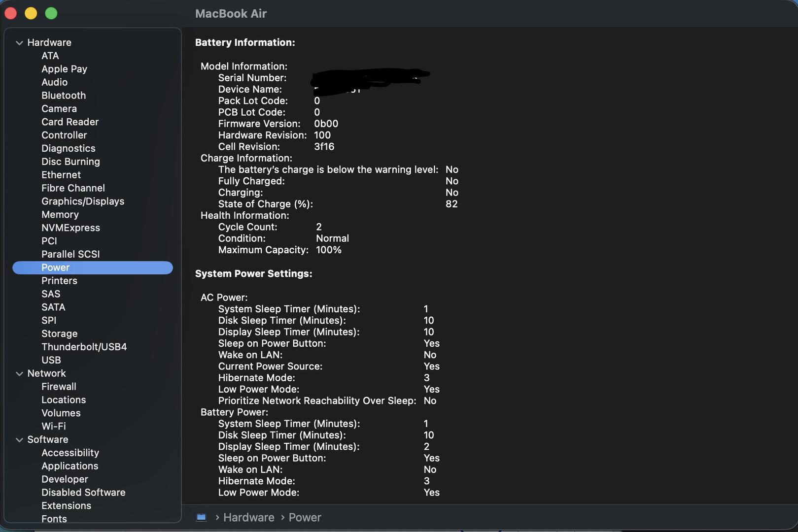Show Storage information
This screenshot has height=532, width=798.
pos(59,334)
